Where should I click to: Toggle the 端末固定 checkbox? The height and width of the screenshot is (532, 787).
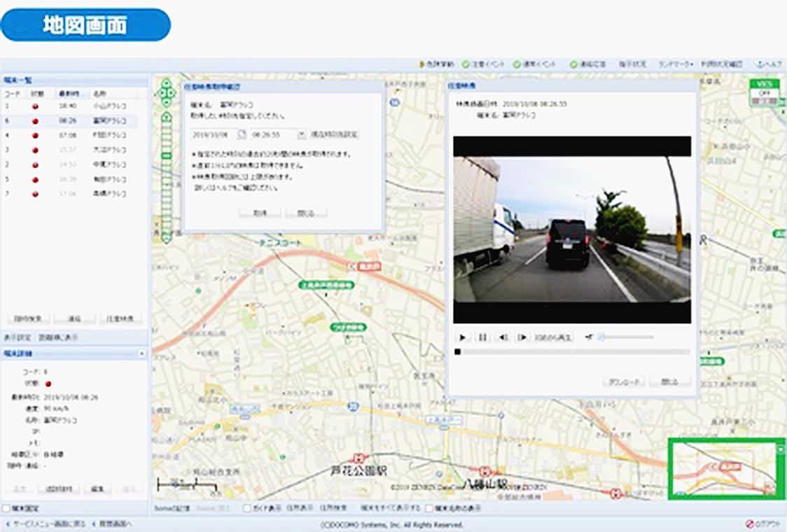7,508
